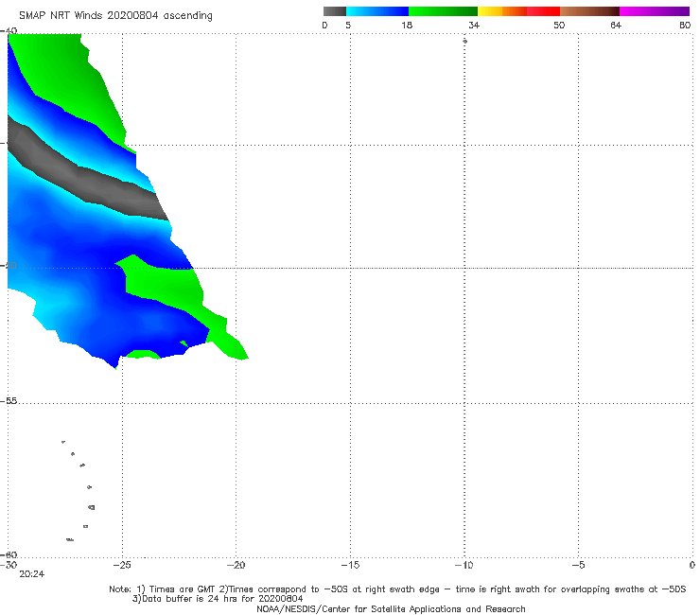
Task: Click the gray 0-5 segment of color bar
Action: tap(335, 11)
